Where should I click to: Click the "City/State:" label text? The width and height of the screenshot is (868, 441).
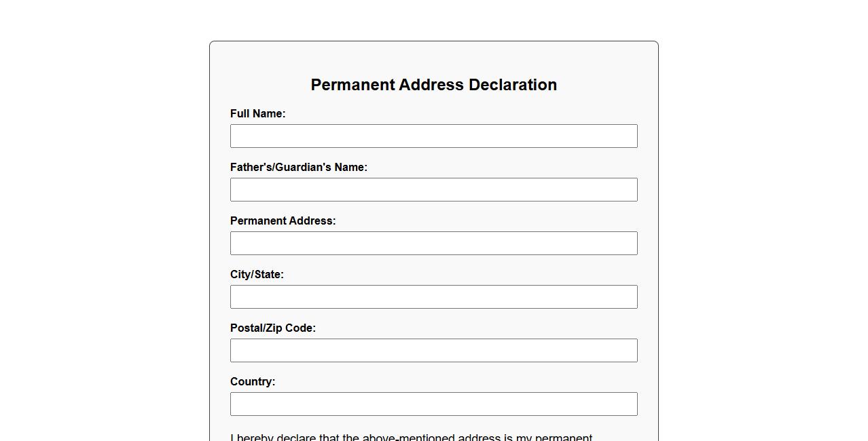tap(257, 275)
